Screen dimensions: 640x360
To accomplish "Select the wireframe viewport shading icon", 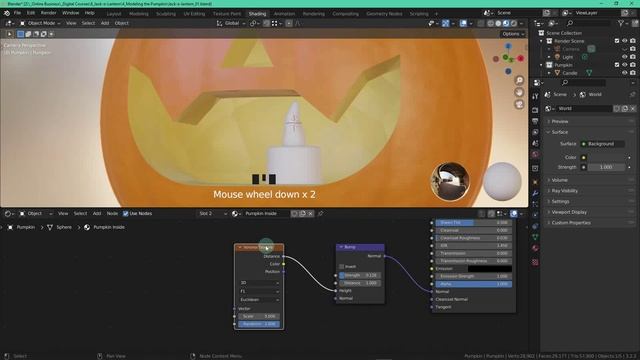I will (x=491, y=23).
